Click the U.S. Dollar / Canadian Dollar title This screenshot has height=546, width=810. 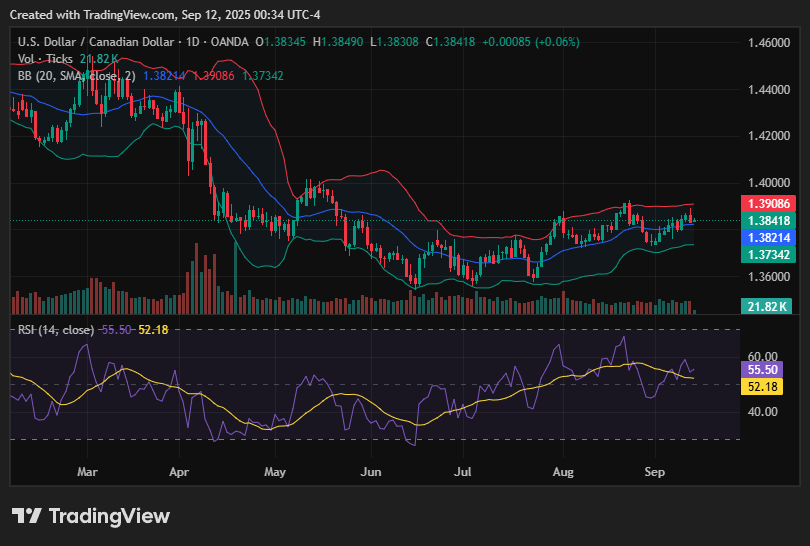95,42
